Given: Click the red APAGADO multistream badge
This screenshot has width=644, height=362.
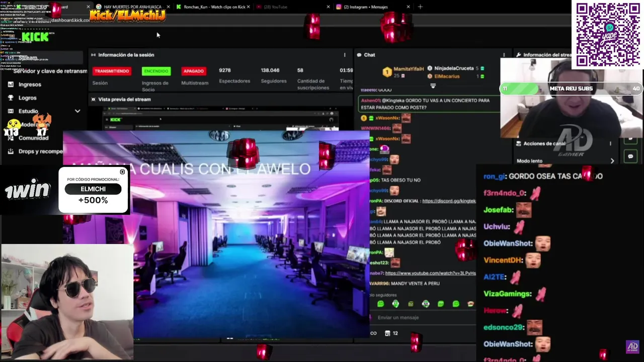Looking at the screenshot, I should click(194, 71).
